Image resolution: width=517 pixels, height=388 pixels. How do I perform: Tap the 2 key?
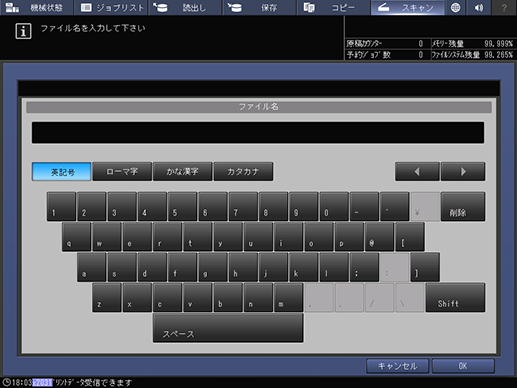[x=92, y=206]
